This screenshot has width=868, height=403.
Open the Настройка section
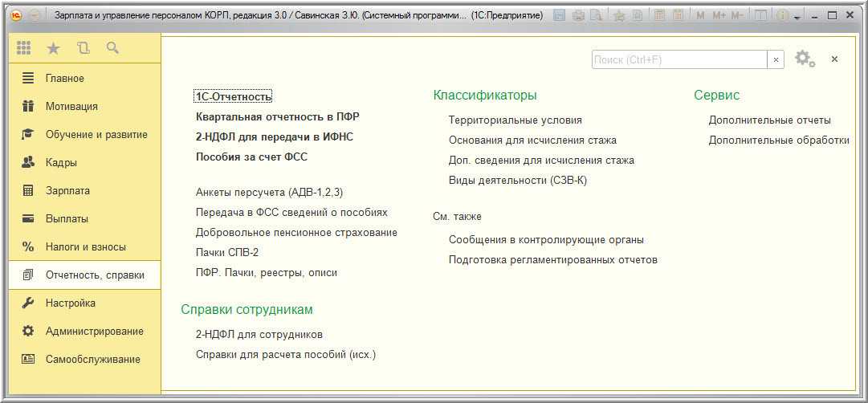[x=84, y=303]
